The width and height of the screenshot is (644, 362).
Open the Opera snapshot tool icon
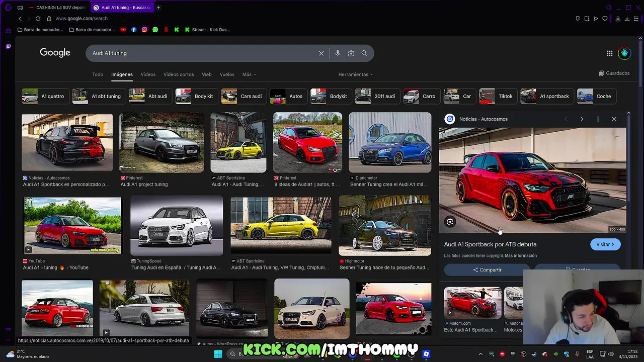587,19
